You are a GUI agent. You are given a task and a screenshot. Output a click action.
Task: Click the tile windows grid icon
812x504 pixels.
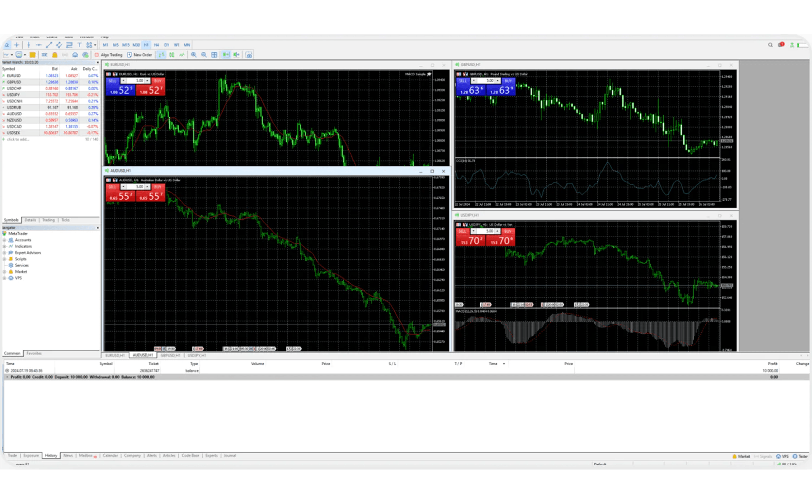pyautogui.click(x=214, y=55)
